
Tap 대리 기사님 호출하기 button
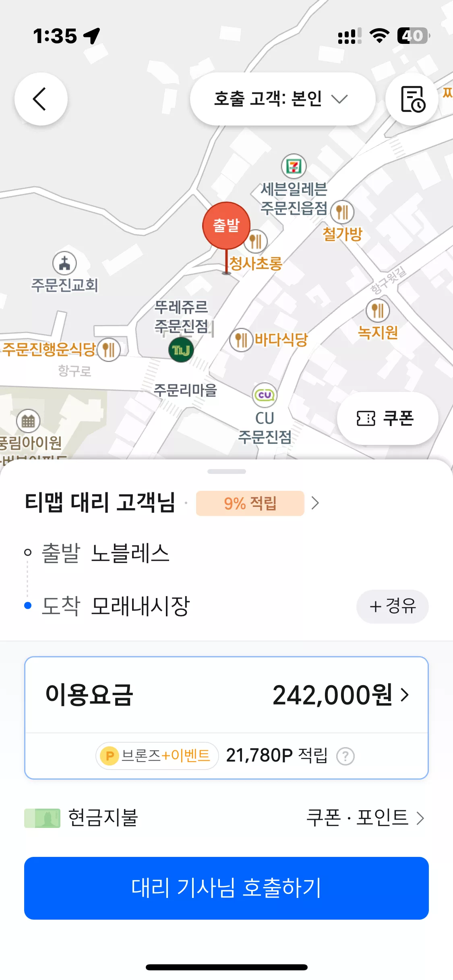coord(226,888)
